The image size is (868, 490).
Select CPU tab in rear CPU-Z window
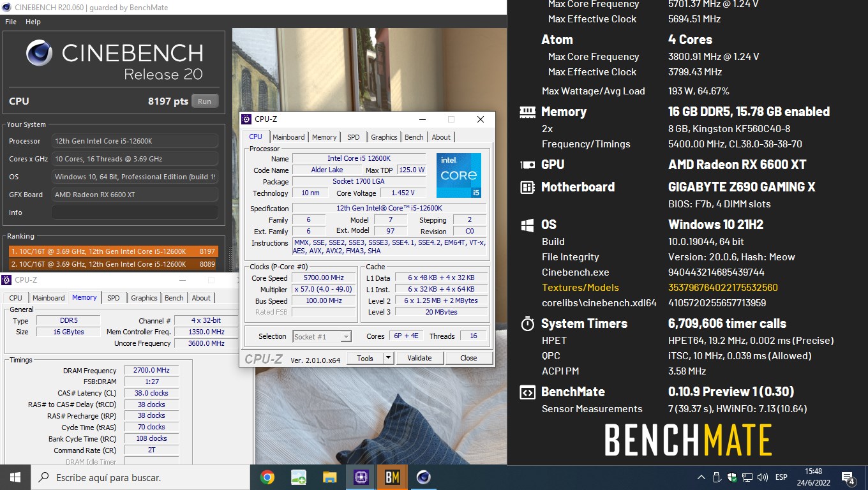(16, 298)
